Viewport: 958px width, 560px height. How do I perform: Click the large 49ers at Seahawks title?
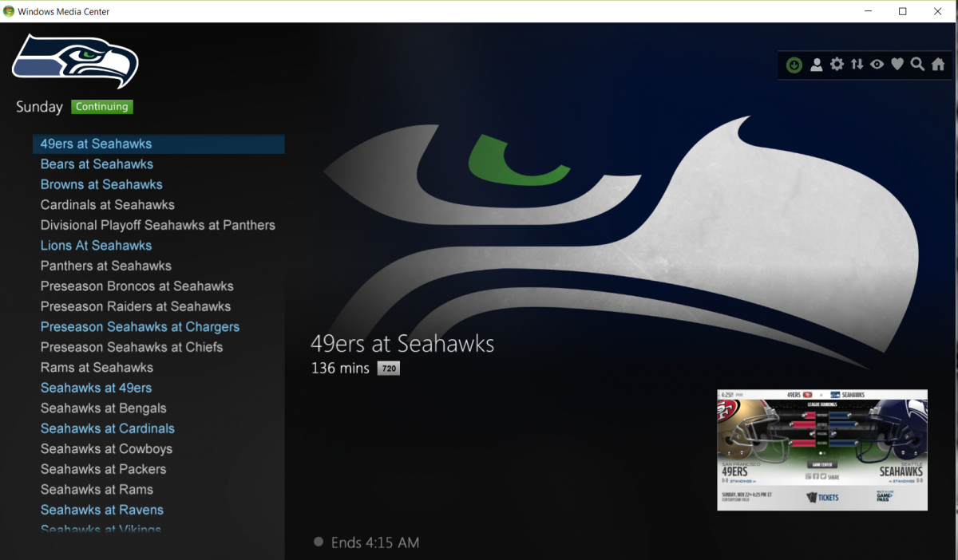(402, 344)
